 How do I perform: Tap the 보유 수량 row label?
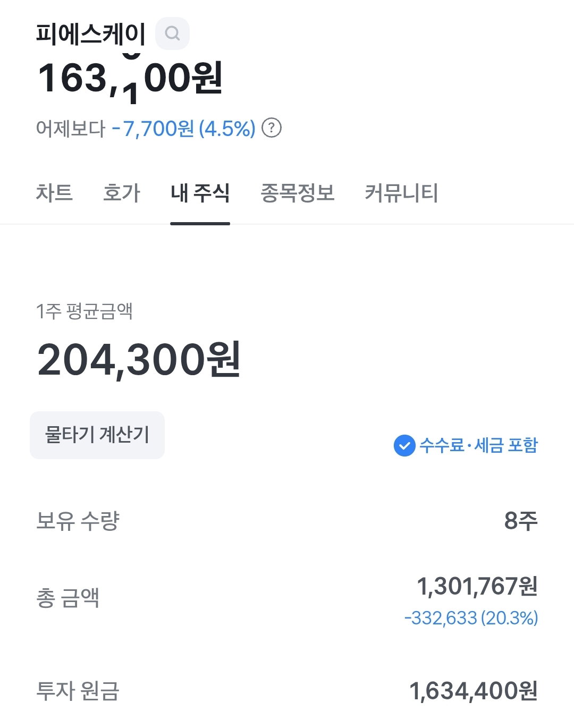78,521
